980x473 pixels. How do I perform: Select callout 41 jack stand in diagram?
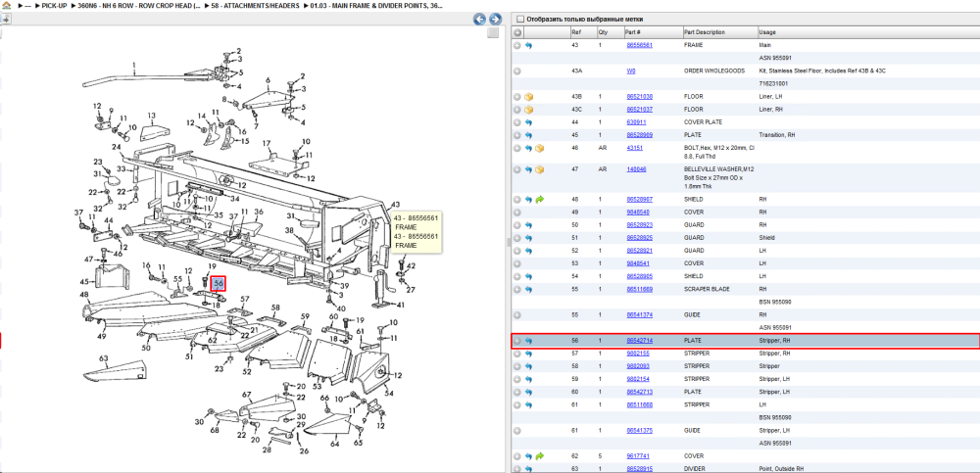tap(401, 305)
